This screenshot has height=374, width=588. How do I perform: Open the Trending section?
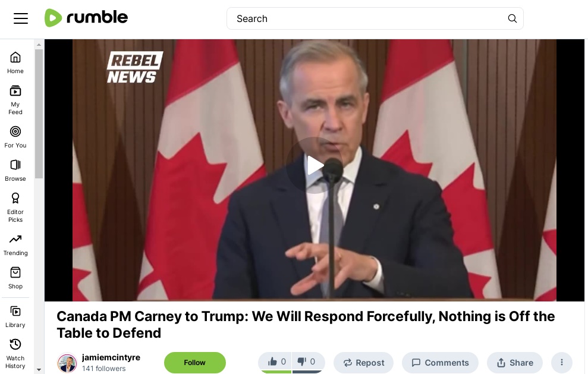tap(15, 245)
